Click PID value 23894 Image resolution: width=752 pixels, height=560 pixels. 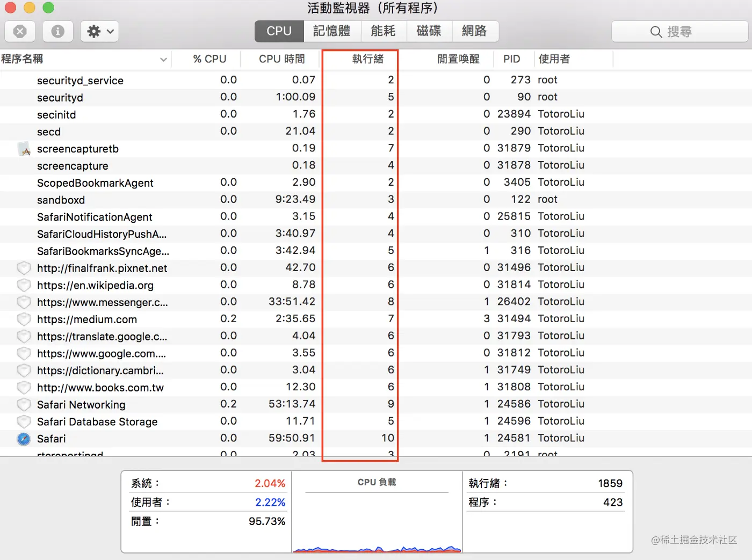tap(514, 114)
